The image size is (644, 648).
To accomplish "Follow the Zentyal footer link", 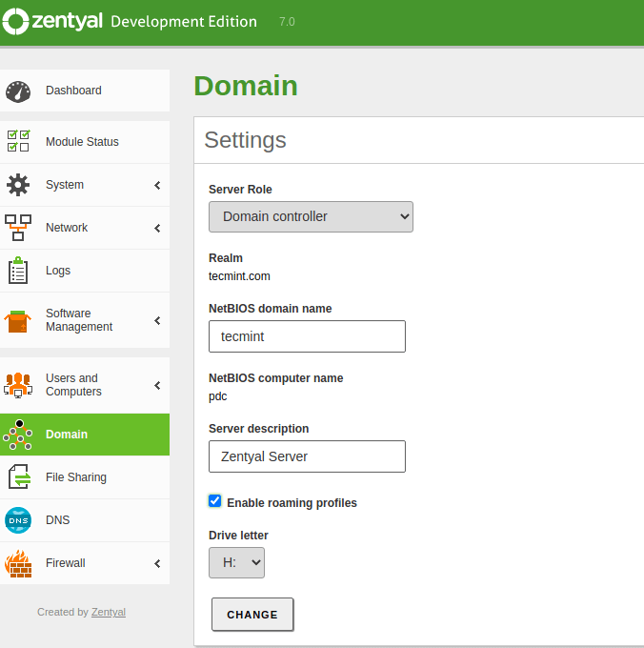I will pyautogui.click(x=109, y=612).
